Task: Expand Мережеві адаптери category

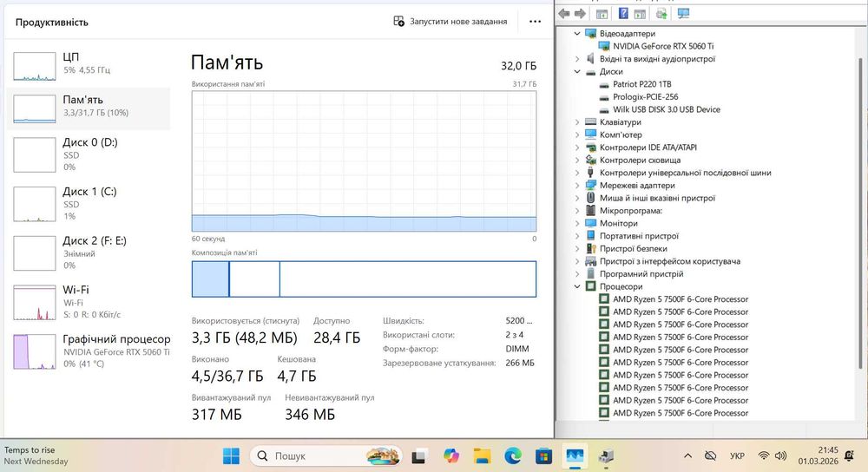Action: [577, 186]
